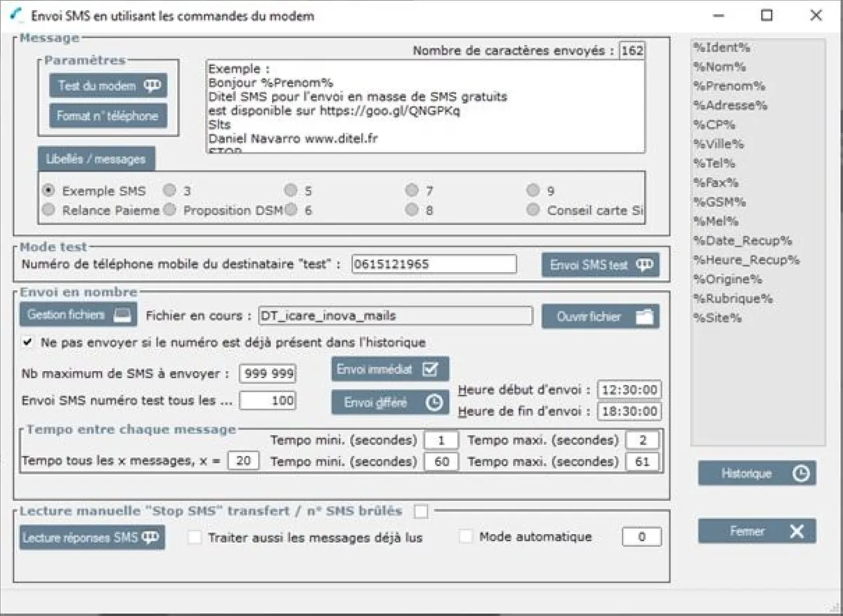Open Format n° téléphone settings
This screenshot has width=843, height=616.
[x=108, y=116]
